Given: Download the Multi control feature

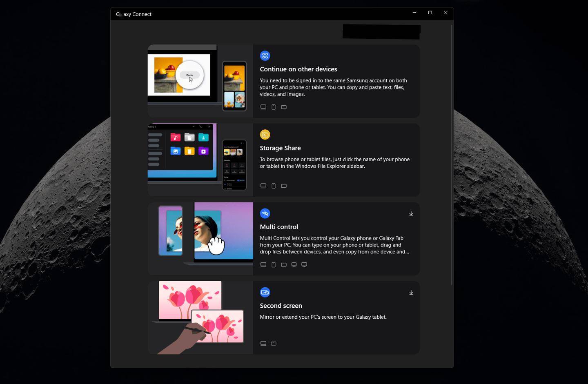Looking at the screenshot, I should [x=411, y=214].
